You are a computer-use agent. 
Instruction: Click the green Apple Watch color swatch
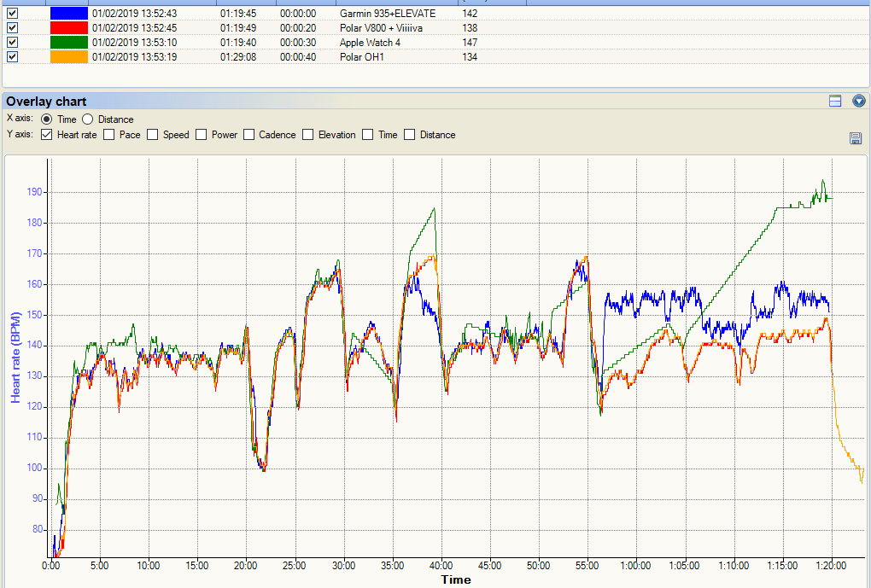click(x=69, y=42)
